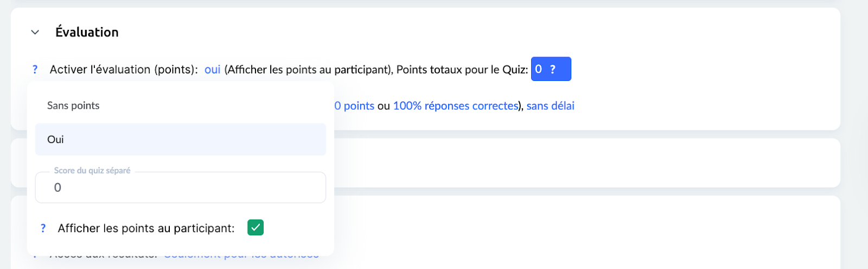Select the "Sans points" option

73,105
